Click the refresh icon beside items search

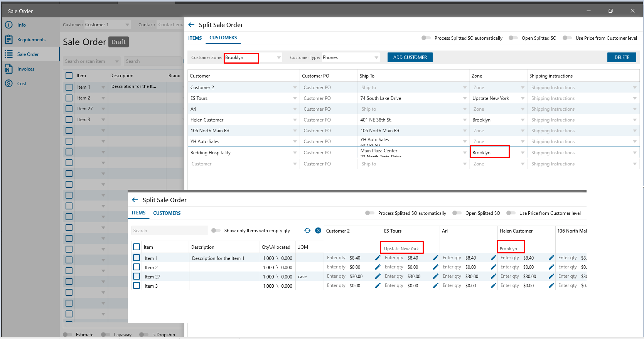[x=307, y=231]
